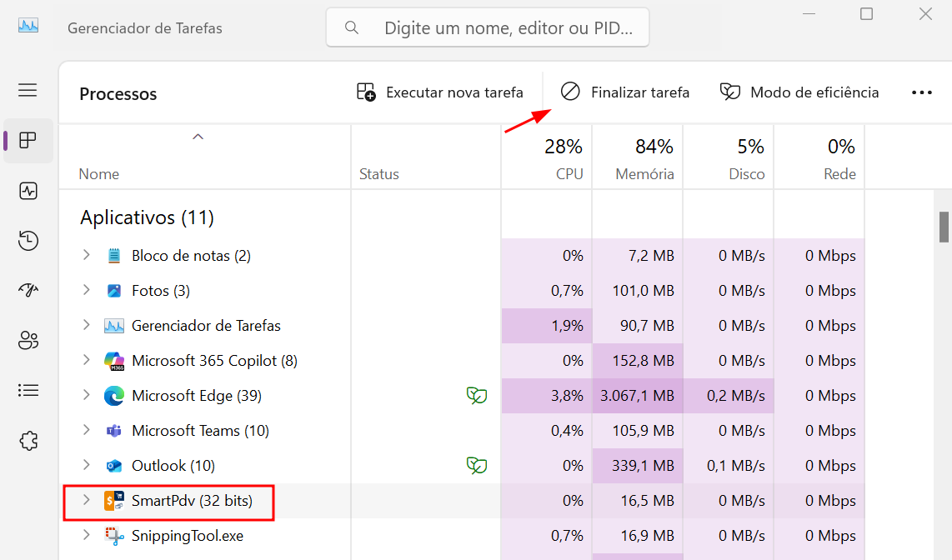Screen dimensions: 952x560
Task: Click the Microsoft 365 Copilot icon
Action: [114, 361]
